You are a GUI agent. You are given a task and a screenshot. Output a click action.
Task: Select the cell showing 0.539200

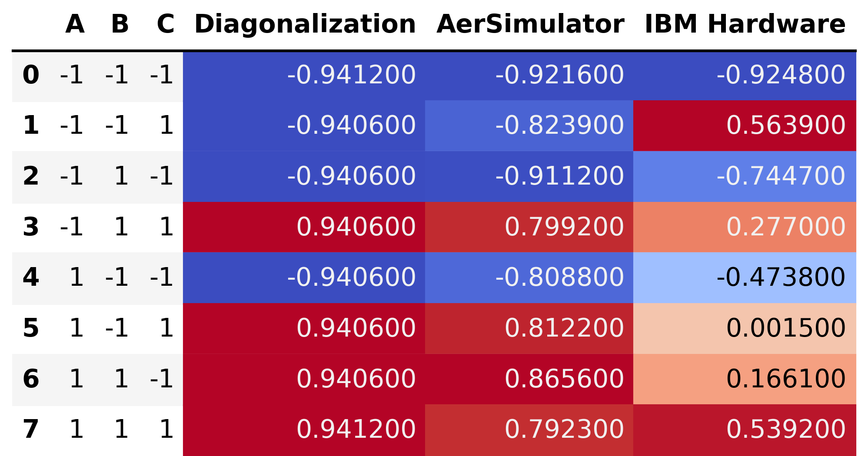tap(745, 430)
